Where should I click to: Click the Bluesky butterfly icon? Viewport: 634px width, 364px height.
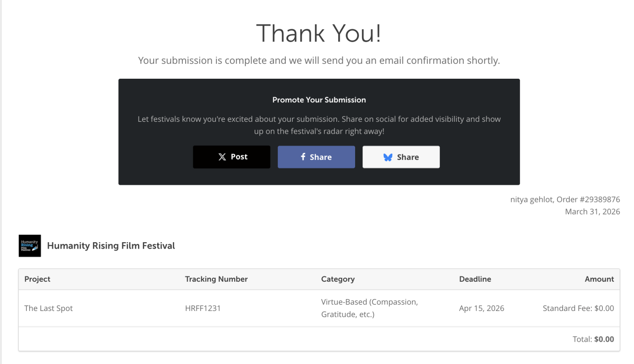click(388, 157)
